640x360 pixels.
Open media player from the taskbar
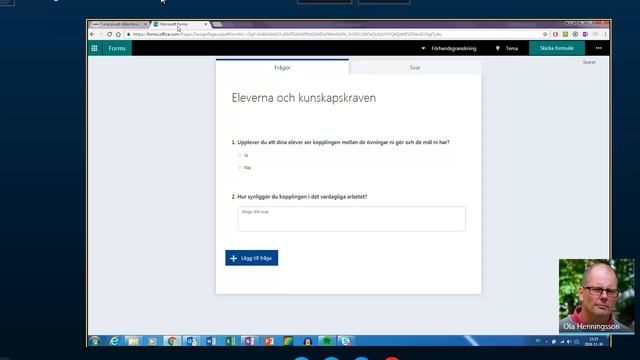coord(152,341)
